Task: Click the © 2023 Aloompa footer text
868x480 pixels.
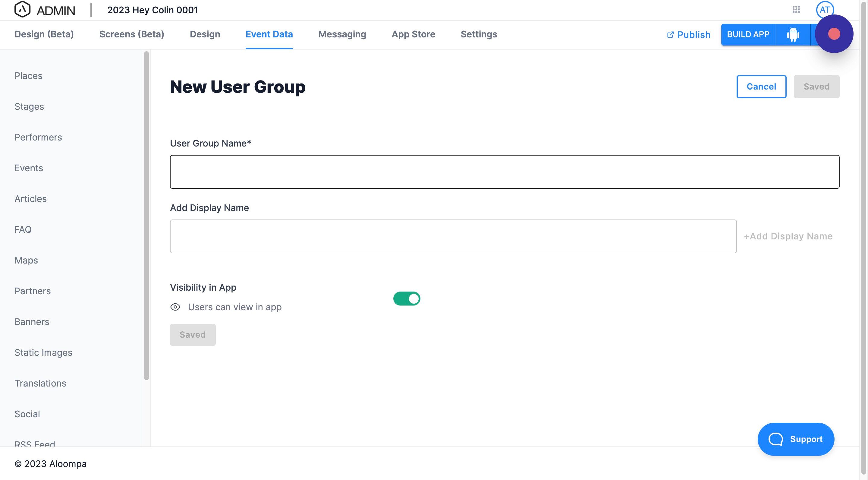Action: 51,463
